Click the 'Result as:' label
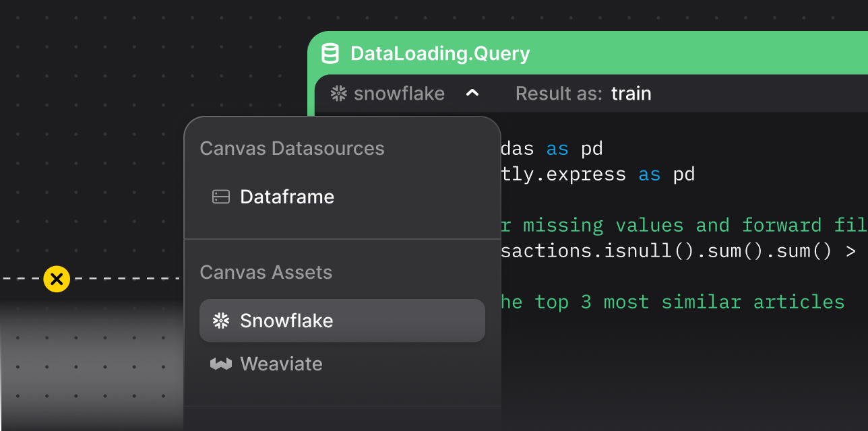This screenshot has height=431, width=868. pos(559,94)
